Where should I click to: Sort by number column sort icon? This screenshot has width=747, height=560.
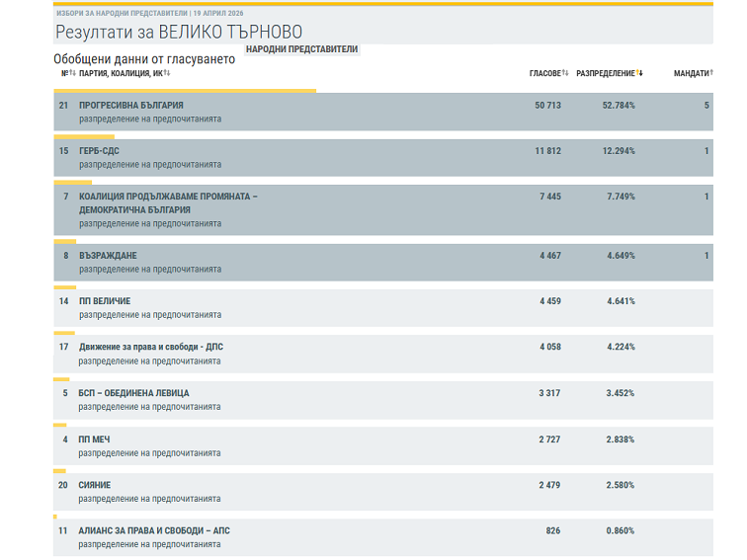[72, 73]
